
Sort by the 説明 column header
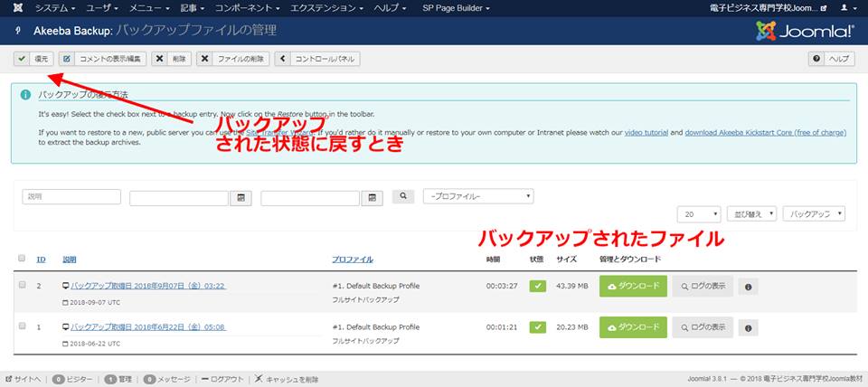tap(70, 260)
